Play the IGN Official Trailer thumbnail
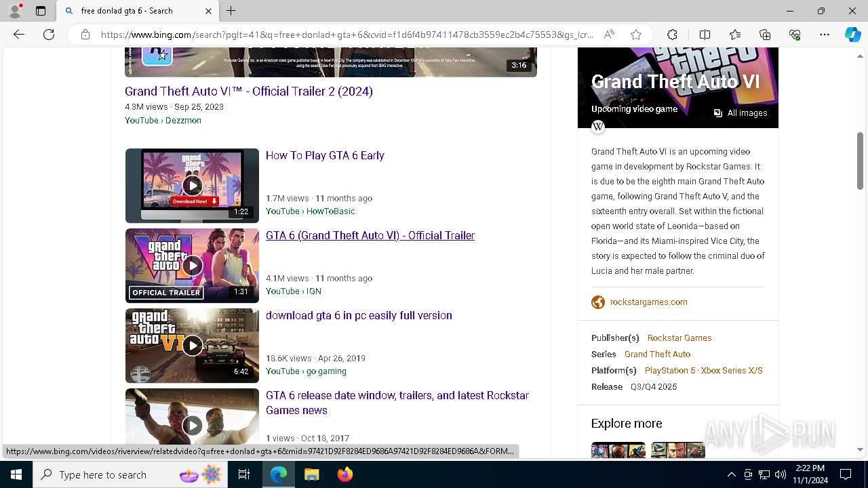 point(192,266)
